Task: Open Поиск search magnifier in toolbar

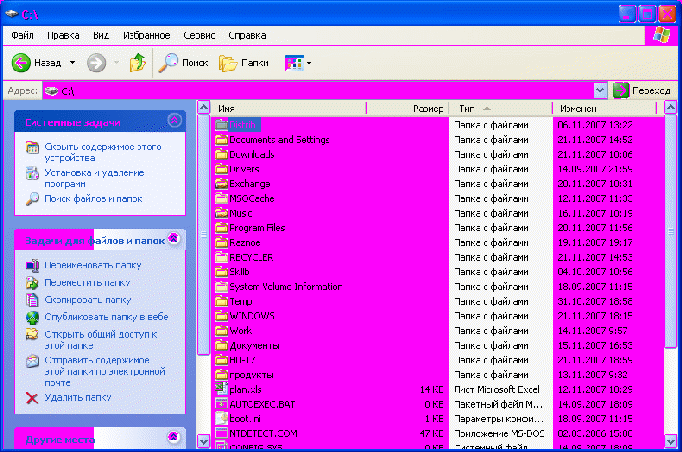Action: tap(168, 63)
